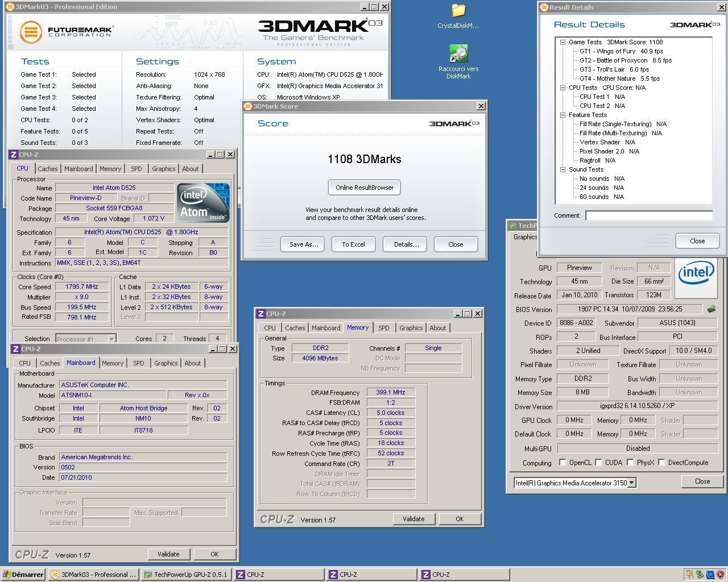The width and height of the screenshot is (728, 582).
Task: Click the first system tray icon
Action: point(689,575)
